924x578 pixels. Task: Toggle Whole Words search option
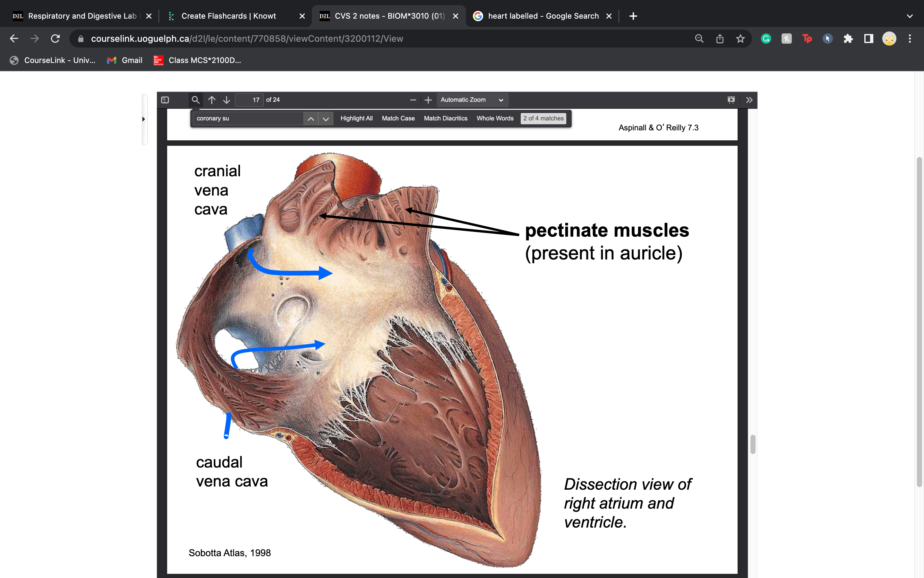pyautogui.click(x=495, y=118)
